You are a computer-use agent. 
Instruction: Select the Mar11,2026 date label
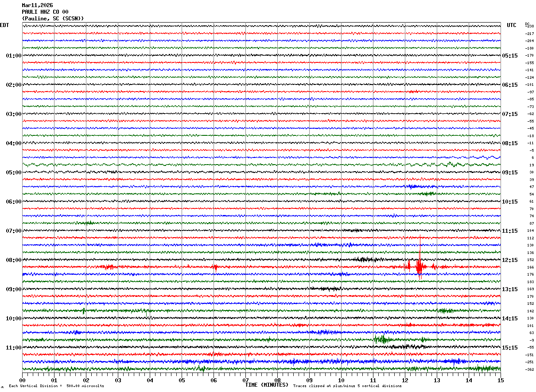coord(37,5)
